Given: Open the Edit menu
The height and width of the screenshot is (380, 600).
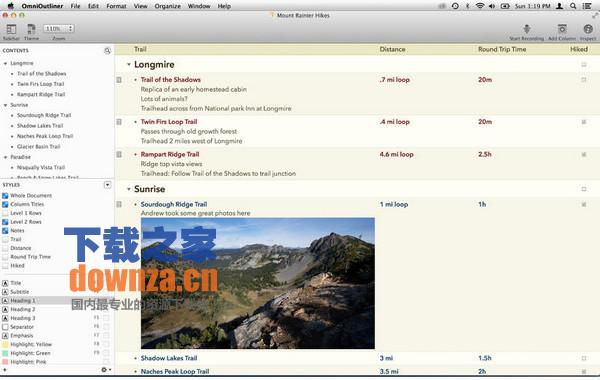Looking at the screenshot, I should (x=93, y=6).
